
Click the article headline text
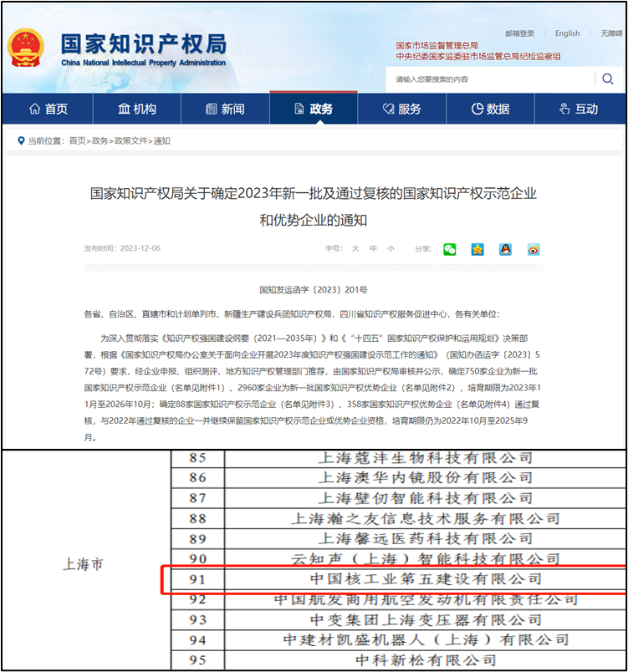(x=314, y=206)
